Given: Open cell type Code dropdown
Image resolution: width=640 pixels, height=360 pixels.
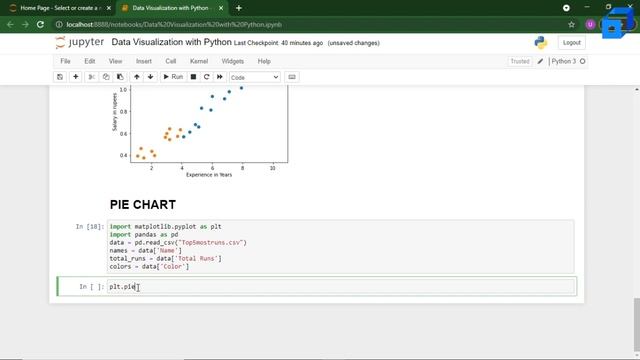Looking at the screenshot, I should (255, 77).
